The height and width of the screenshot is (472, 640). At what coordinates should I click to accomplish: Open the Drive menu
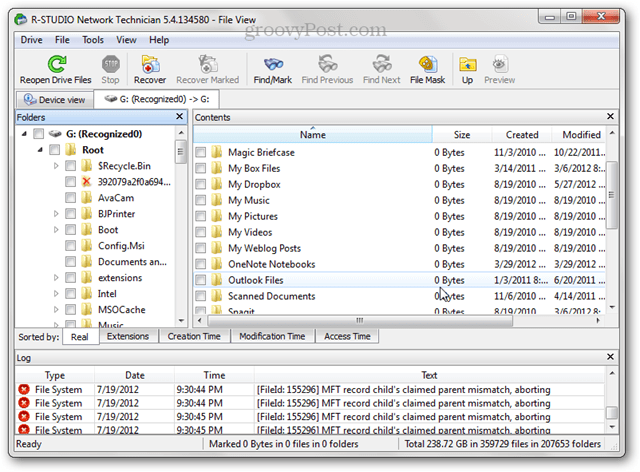coord(31,40)
